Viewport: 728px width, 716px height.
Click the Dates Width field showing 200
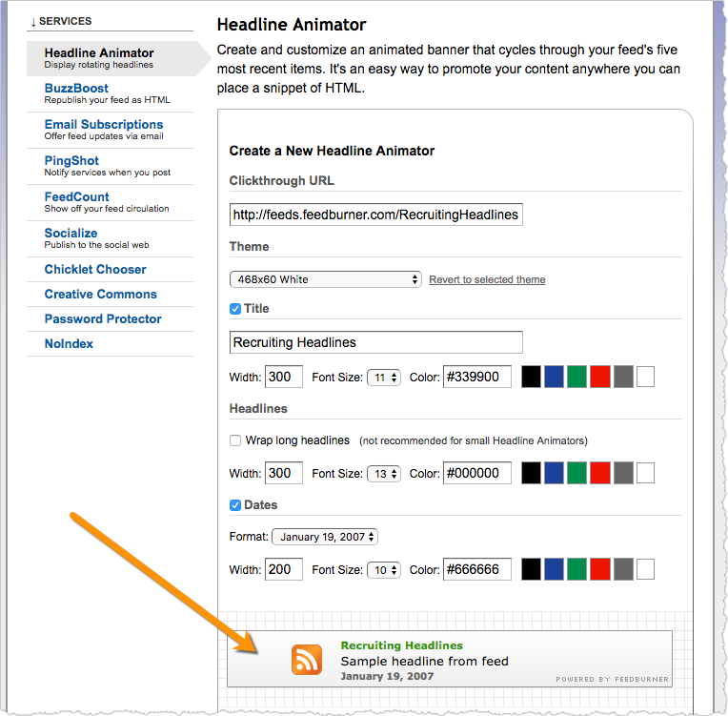pos(284,569)
